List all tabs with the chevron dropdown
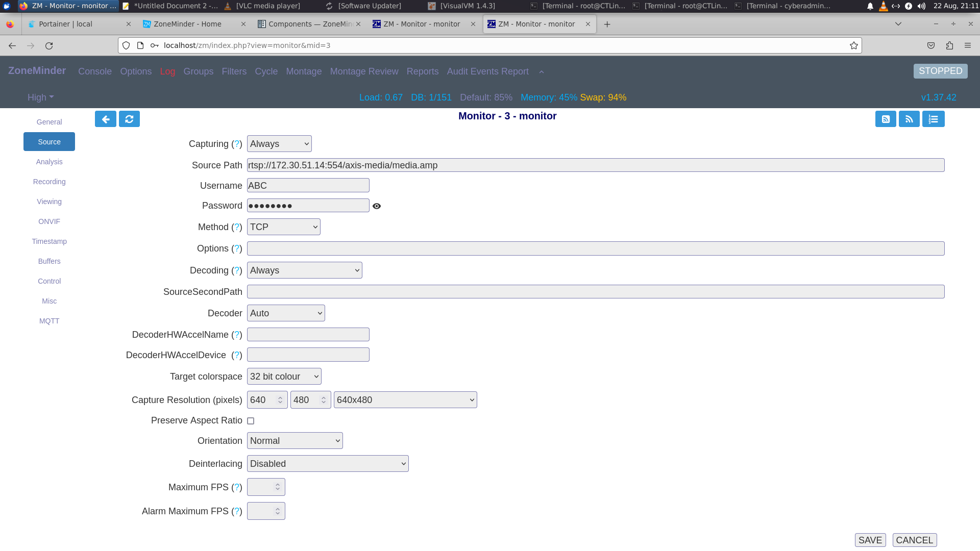The image size is (980, 551). pyautogui.click(x=898, y=24)
